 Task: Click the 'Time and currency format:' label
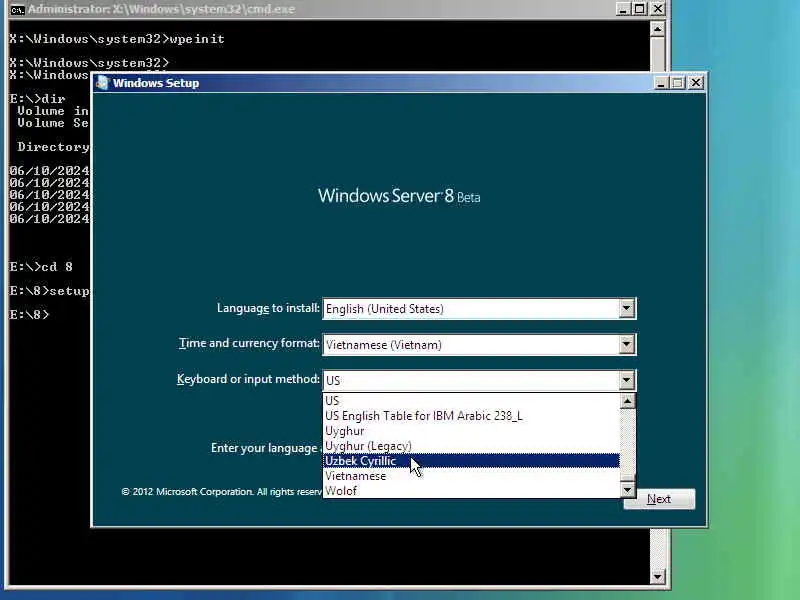click(x=249, y=343)
